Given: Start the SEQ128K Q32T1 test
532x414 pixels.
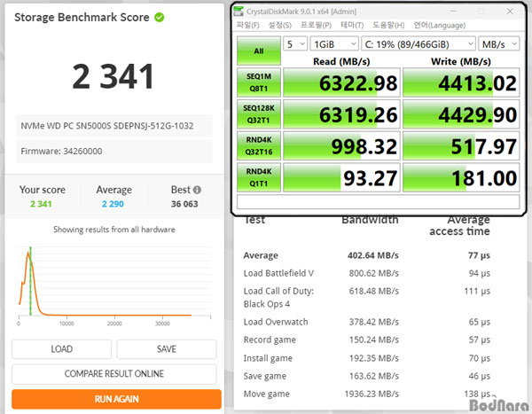Looking at the screenshot, I should tap(258, 113).
